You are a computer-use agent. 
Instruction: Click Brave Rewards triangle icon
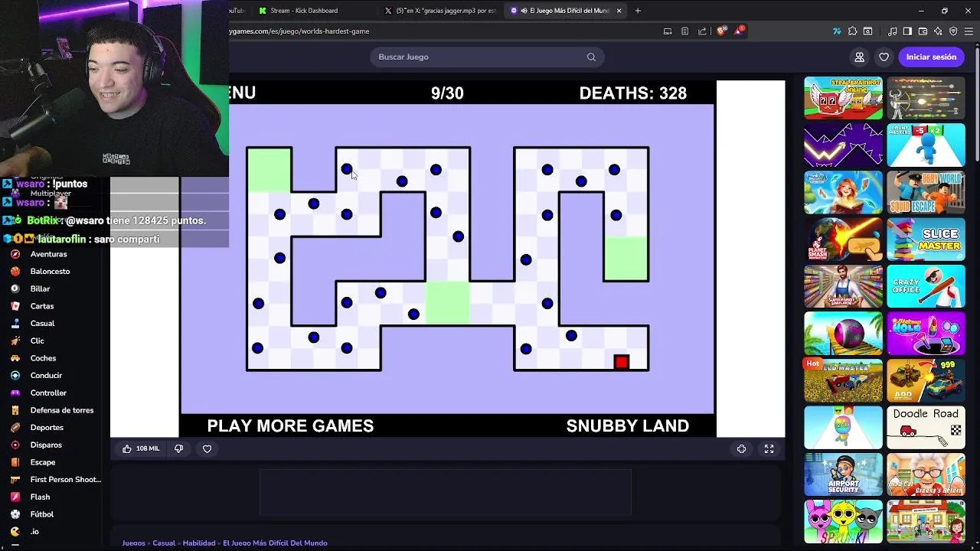[x=739, y=31]
